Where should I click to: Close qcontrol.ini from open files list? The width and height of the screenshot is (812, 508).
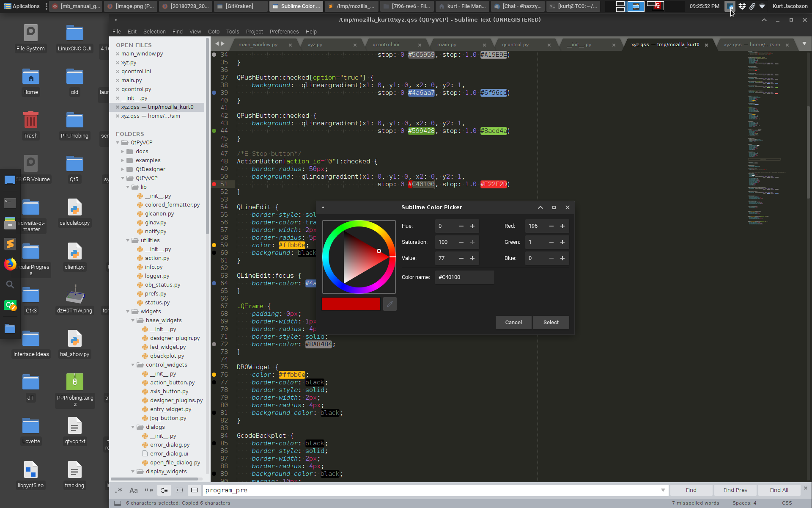point(118,72)
